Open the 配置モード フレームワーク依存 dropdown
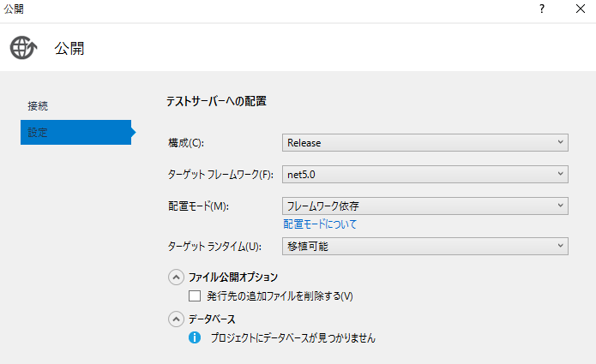 [x=425, y=206]
